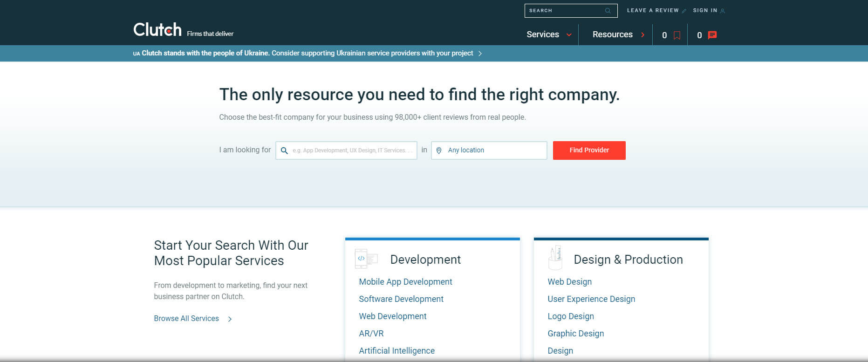868x362 pixels.
Task: Open the Design link under Design & Production
Action: pos(560,351)
